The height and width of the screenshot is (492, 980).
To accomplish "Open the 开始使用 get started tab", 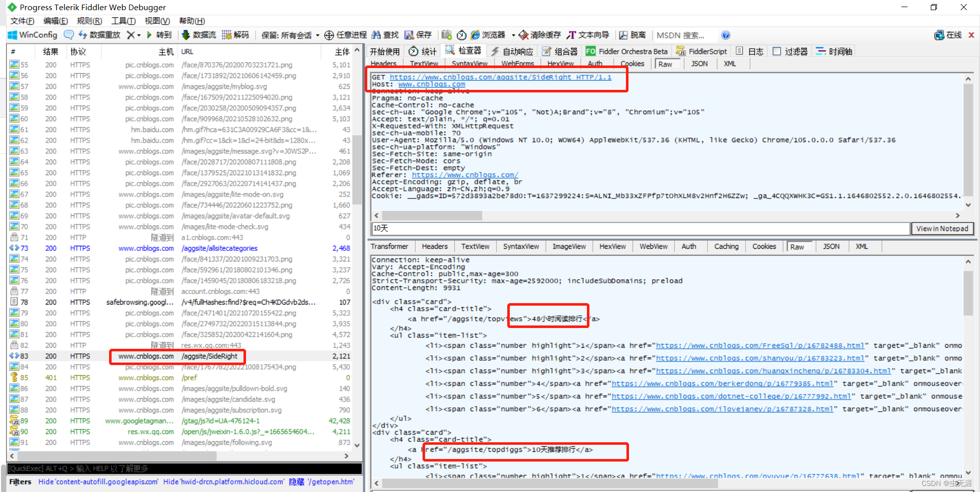I will point(385,51).
